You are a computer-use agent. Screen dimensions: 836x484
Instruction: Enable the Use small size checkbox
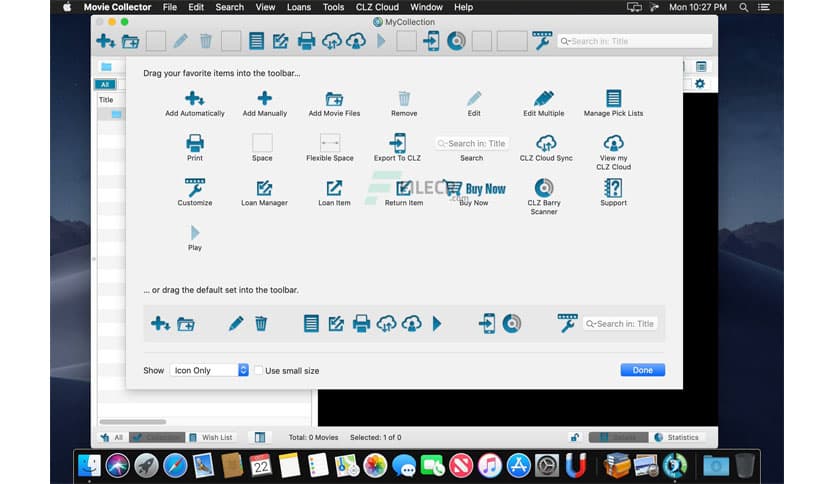[259, 370]
